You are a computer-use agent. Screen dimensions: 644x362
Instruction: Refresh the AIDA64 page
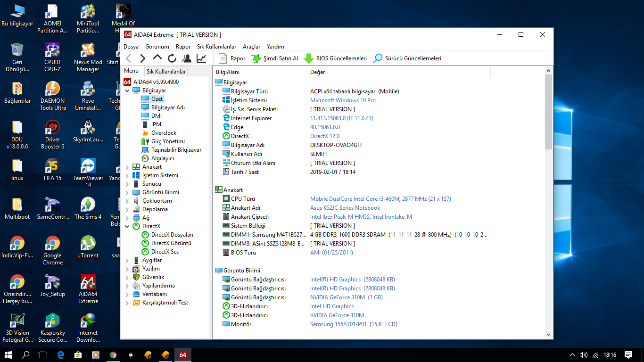[172, 58]
